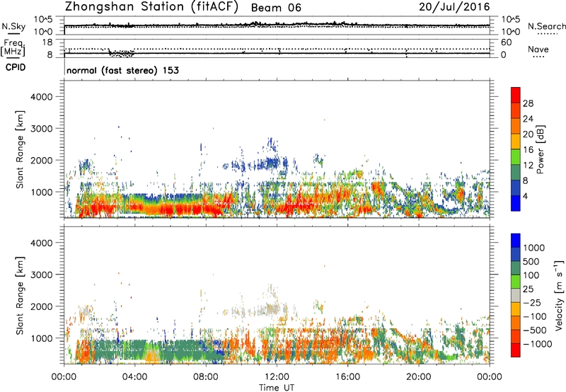The width and height of the screenshot is (566, 392).
Task: Click the dotted frequency dip near 03:00 UT
Action: (x=122, y=54)
